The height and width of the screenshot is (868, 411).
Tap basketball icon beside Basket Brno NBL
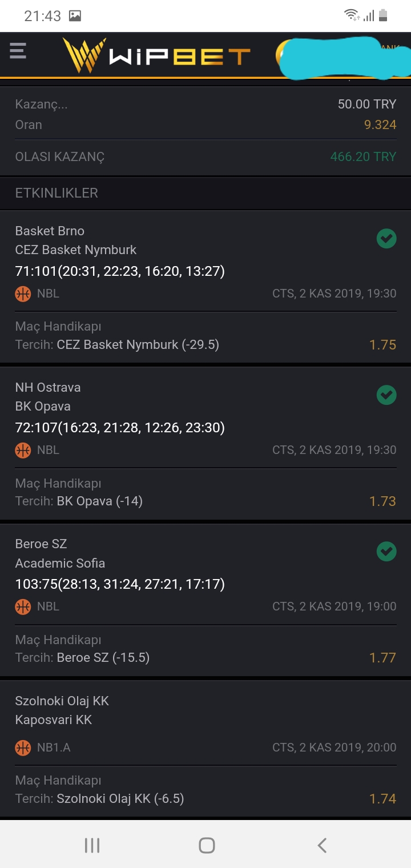point(23,294)
